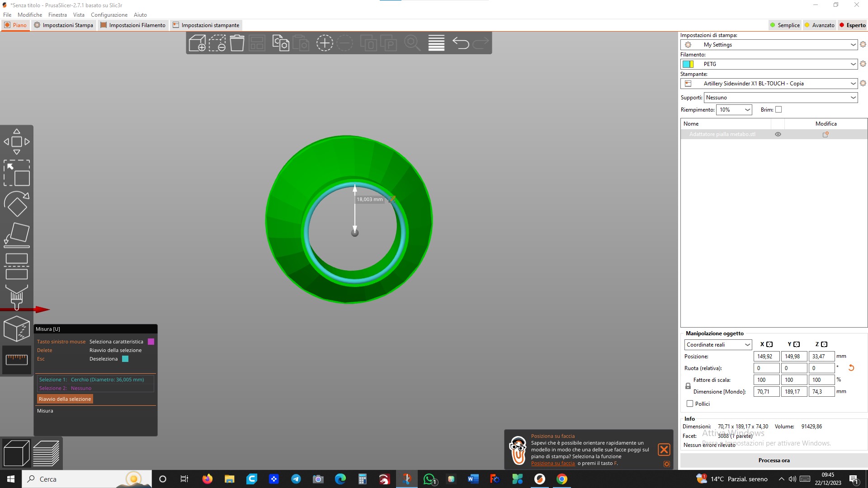
Task: Open the Riempimento 10% dropdown
Action: tap(747, 110)
